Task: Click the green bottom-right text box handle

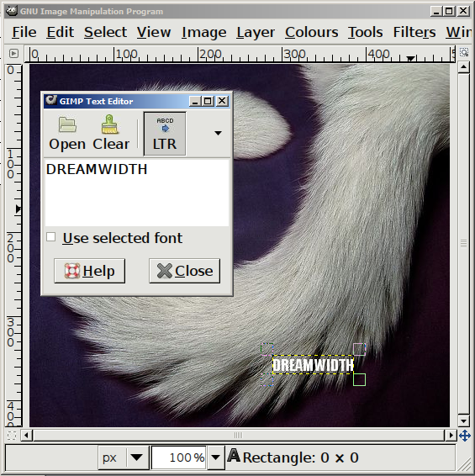Action: (359, 379)
